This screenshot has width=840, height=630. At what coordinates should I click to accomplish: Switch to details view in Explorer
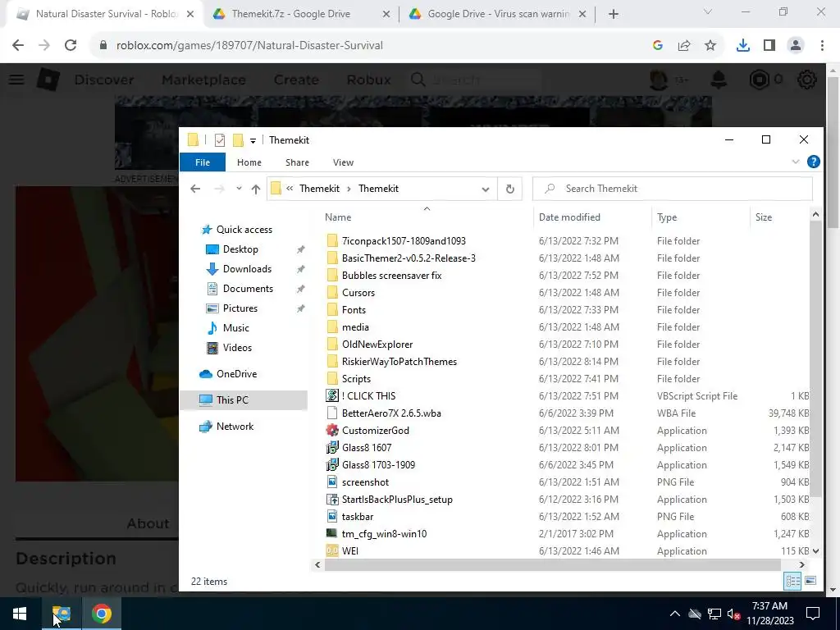pos(793,581)
